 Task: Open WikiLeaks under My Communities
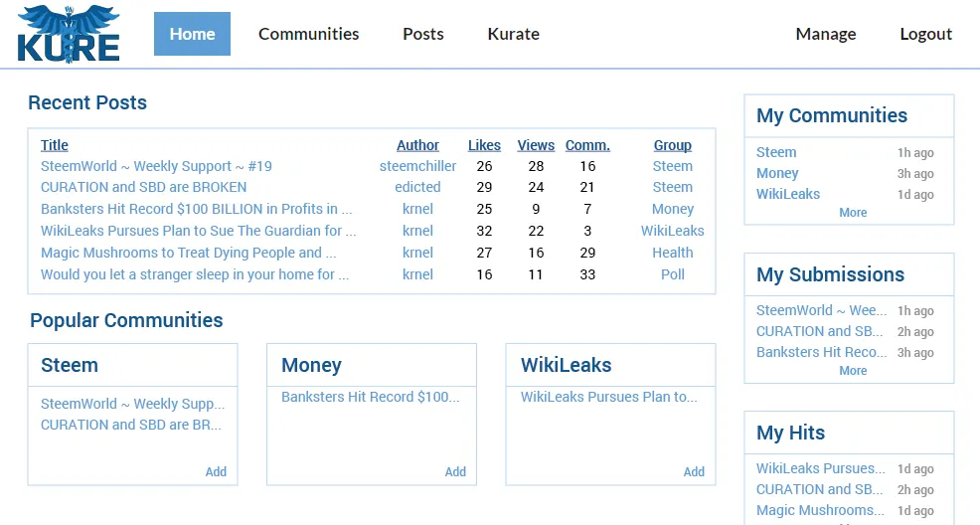(788, 194)
